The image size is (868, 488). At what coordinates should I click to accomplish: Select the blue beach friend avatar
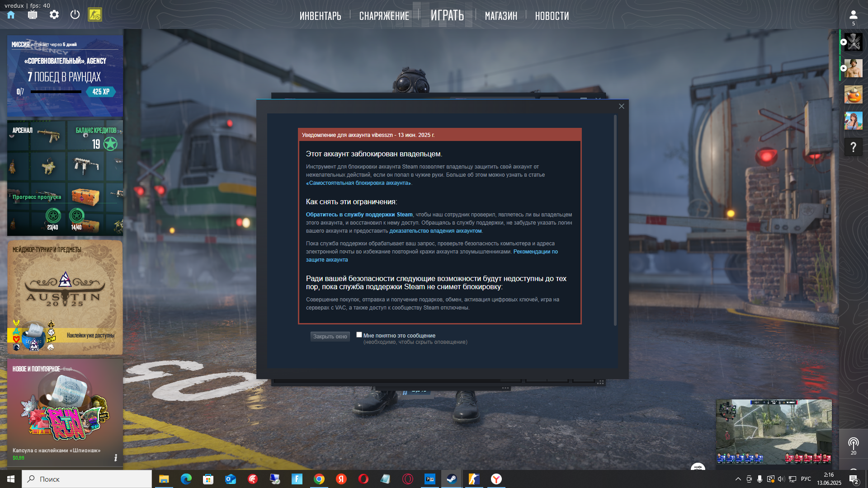(854, 121)
